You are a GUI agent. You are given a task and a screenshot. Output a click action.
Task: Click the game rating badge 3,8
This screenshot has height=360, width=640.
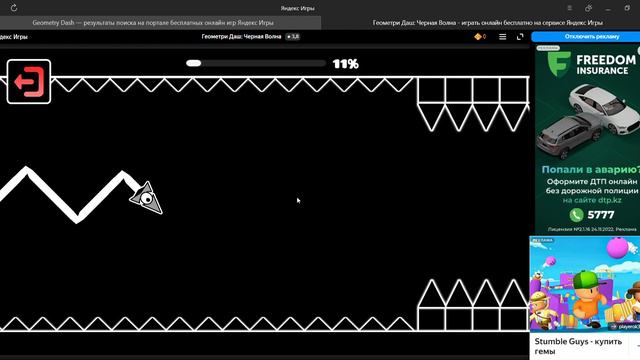293,37
